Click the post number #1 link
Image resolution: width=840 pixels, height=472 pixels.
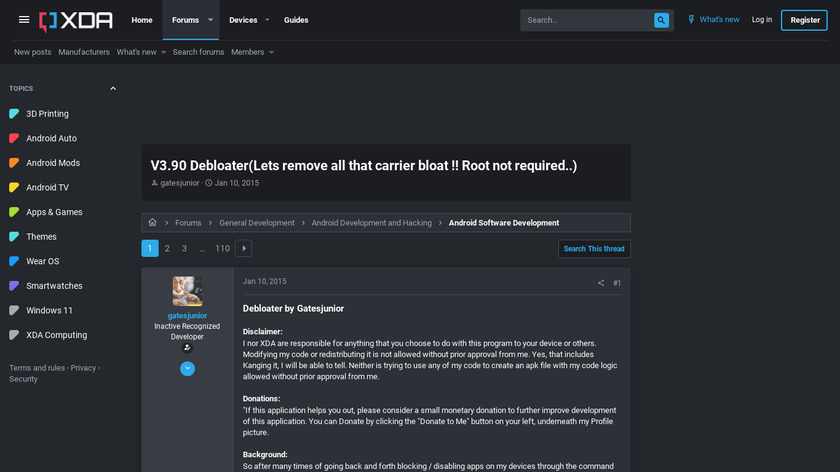tap(617, 283)
